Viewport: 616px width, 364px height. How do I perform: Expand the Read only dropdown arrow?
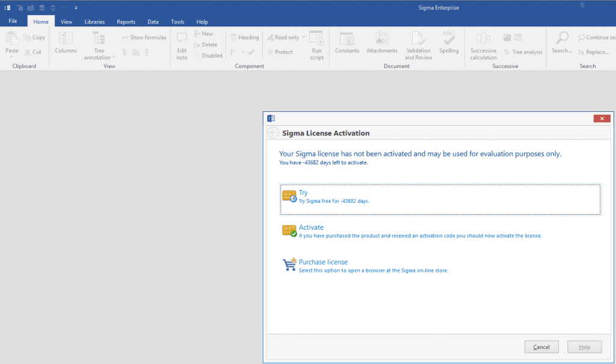[x=304, y=37]
